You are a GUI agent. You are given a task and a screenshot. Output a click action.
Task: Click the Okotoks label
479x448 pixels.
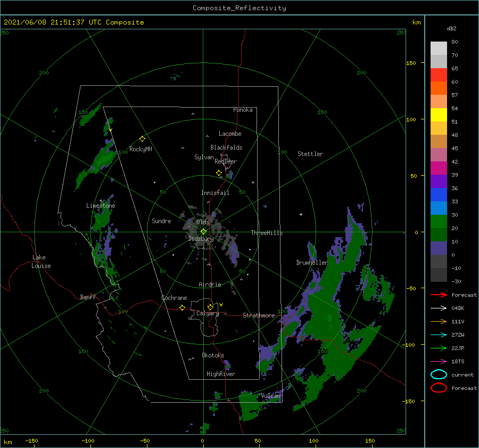[213, 355]
